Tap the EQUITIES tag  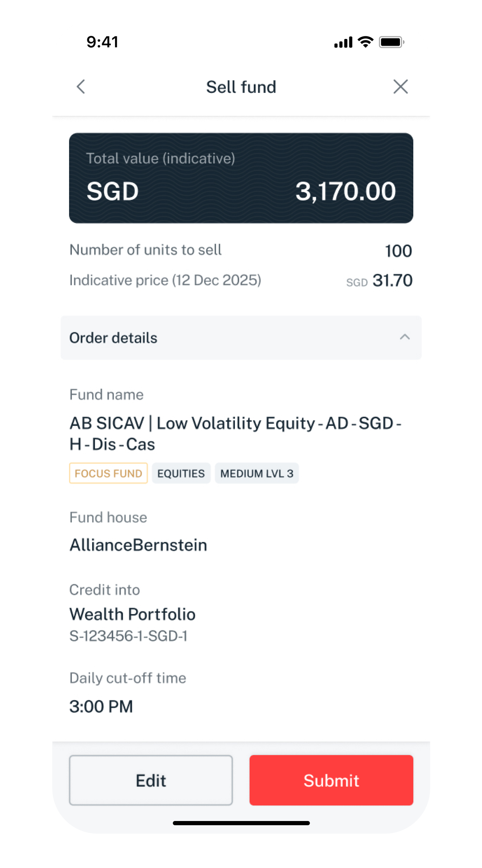(181, 473)
